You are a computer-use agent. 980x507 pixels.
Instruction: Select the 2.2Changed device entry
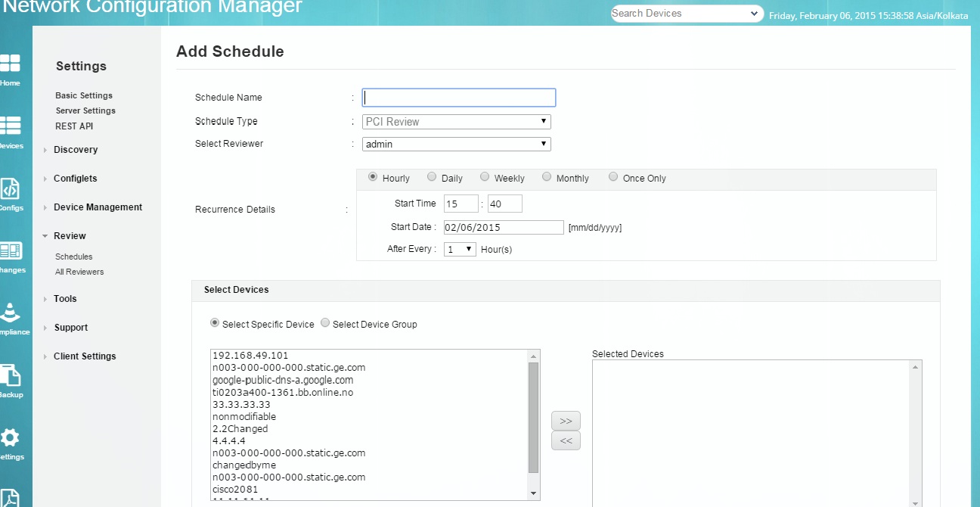(x=240, y=428)
